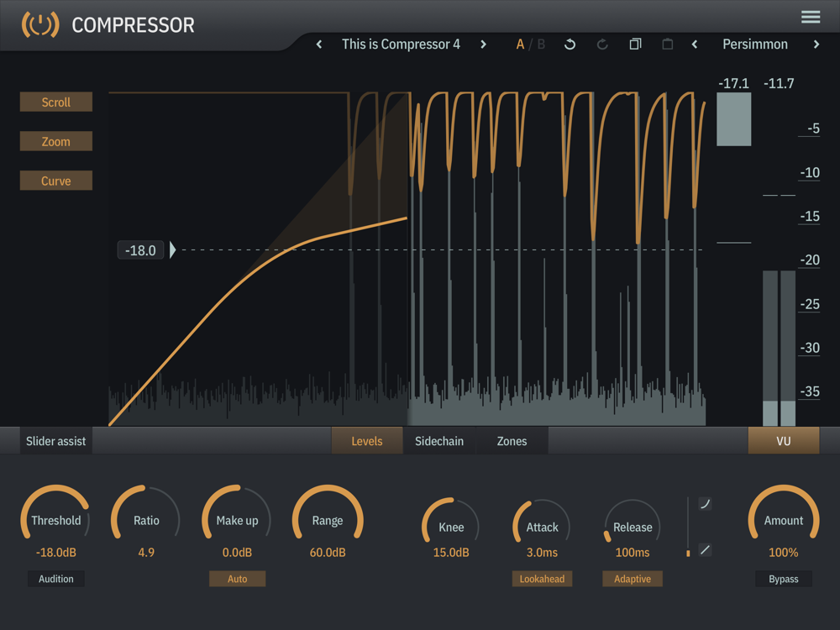This screenshot has height=630, width=840.
Task: Toggle Auto make-up gain
Action: click(x=238, y=579)
